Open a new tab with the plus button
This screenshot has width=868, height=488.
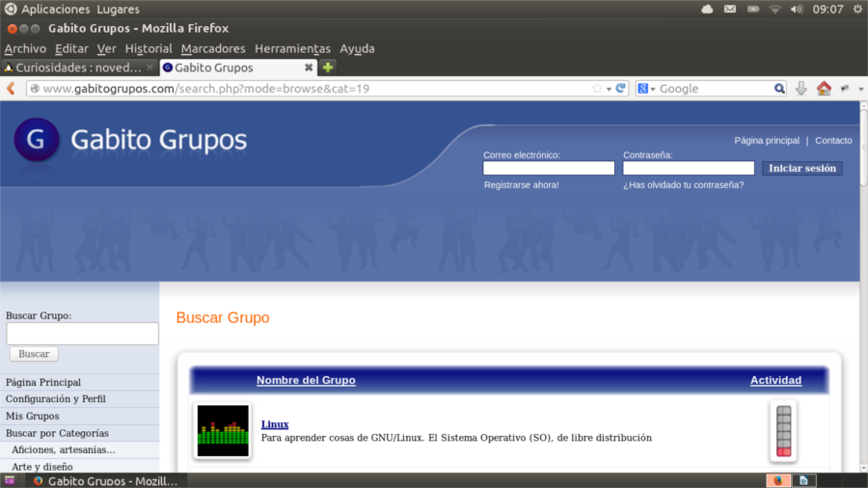point(328,68)
